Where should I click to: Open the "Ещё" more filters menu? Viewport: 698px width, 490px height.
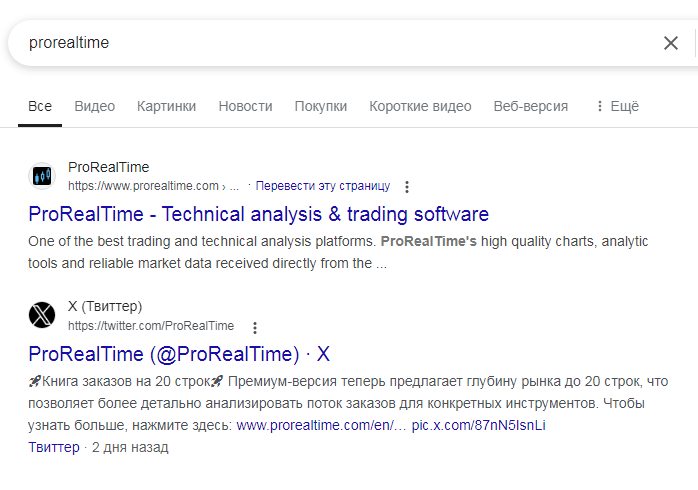(x=616, y=106)
